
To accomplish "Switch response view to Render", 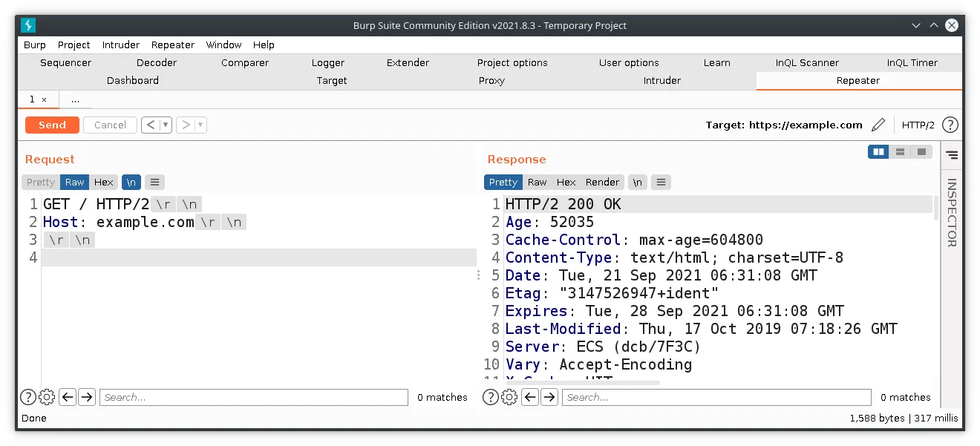I will click(x=602, y=182).
